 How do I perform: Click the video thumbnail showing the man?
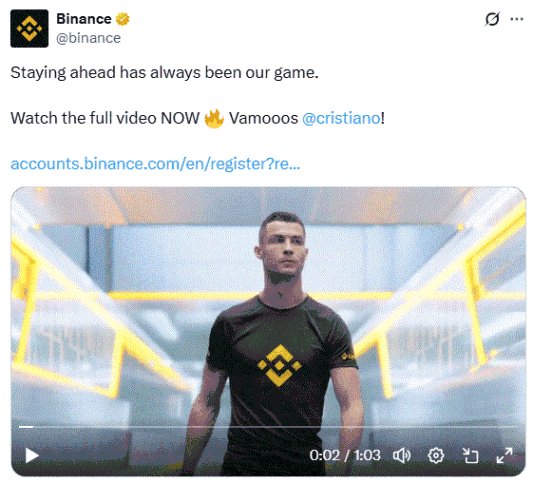point(268,331)
